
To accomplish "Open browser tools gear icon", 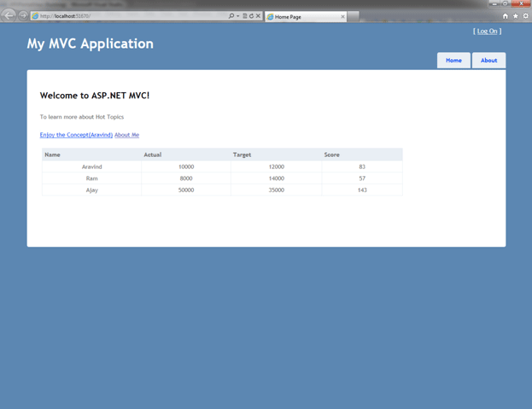I will point(525,16).
